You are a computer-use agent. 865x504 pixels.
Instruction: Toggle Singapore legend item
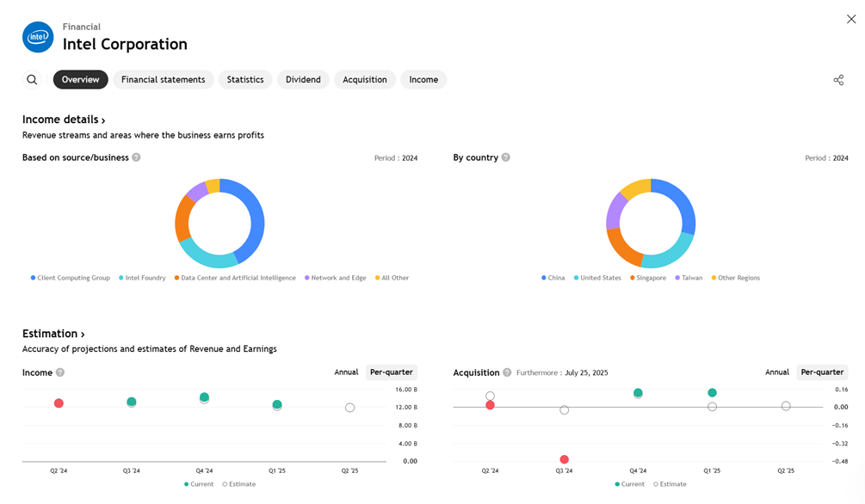pos(648,278)
